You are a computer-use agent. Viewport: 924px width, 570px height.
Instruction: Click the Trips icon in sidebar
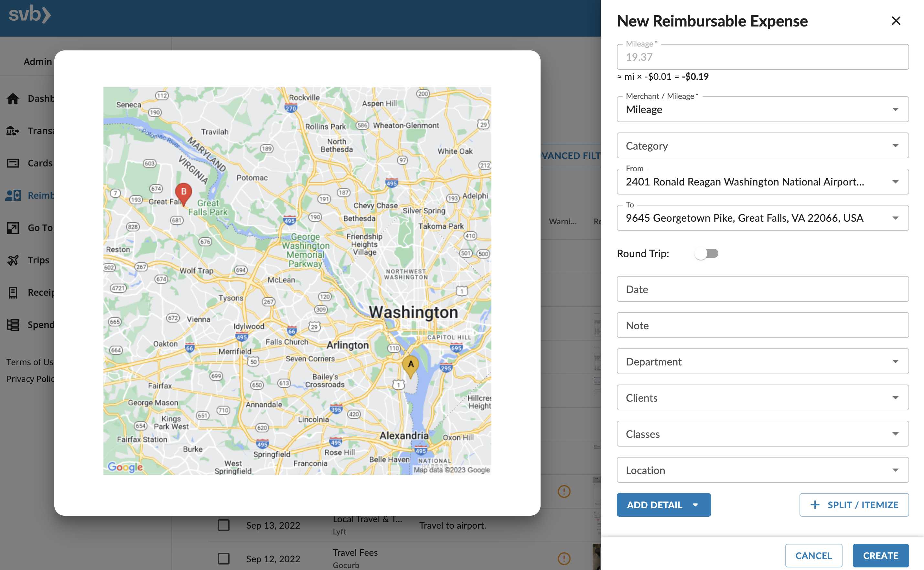[13, 259]
